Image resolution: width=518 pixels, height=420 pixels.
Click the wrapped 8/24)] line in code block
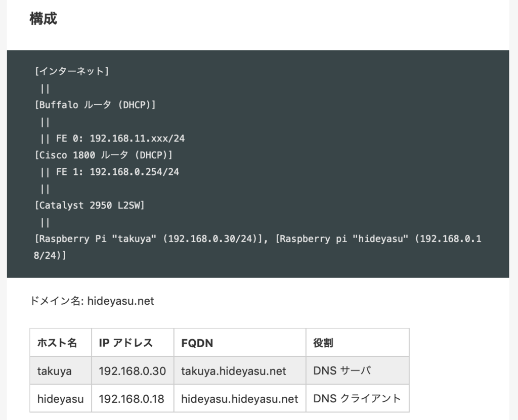click(x=50, y=255)
